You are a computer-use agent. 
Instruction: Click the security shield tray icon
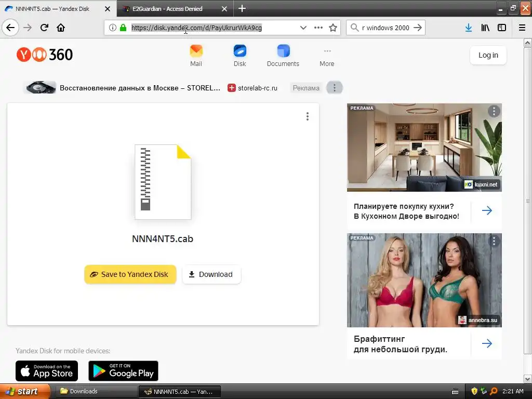point(474,391)
